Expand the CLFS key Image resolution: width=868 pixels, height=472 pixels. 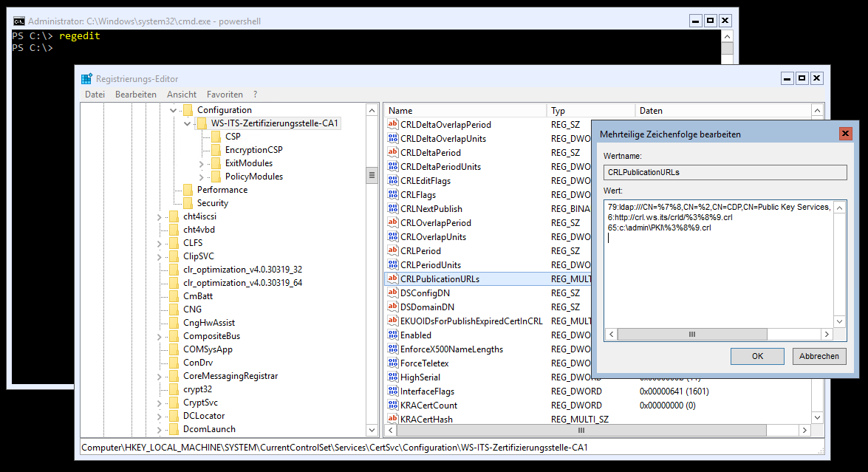[160, 244]
